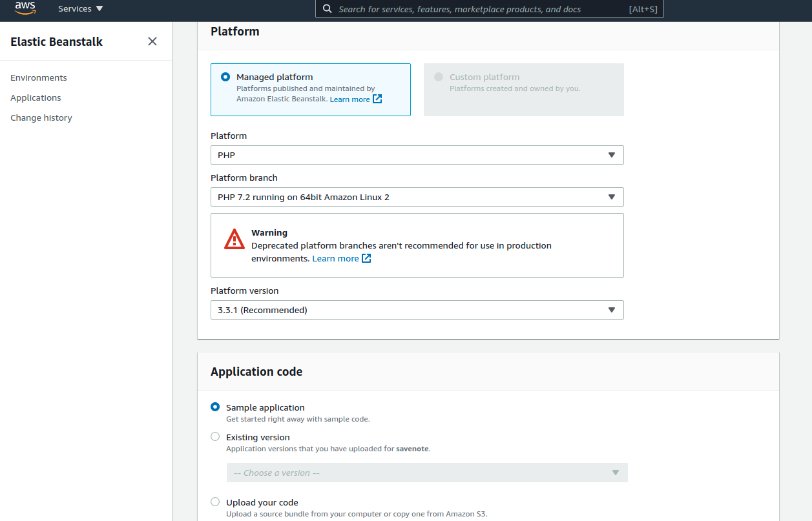Screen dimensions: 812x521
Task: Focus the AWS services search field
Action: click(x=478, y=9)
